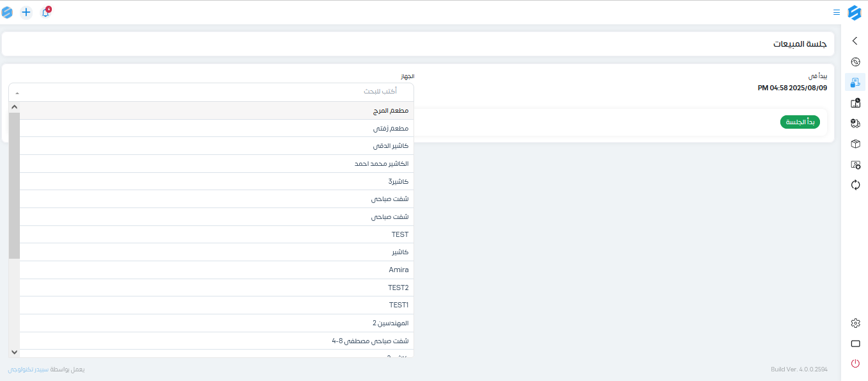Collapse the device dropdown arrow

tap(17, 92)
